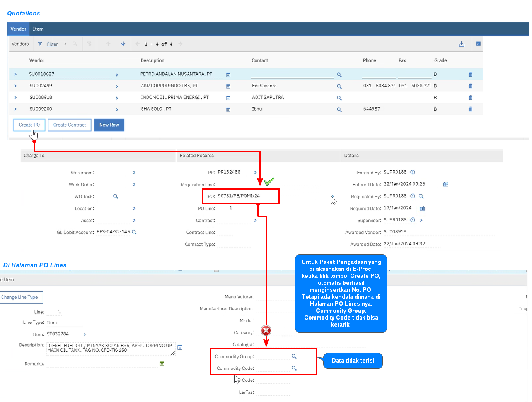Image resolution: width=532 pixels, height=402 pixels.
Task: Expand details of vendor row SU002499
Action: click(x=15, y=86)
